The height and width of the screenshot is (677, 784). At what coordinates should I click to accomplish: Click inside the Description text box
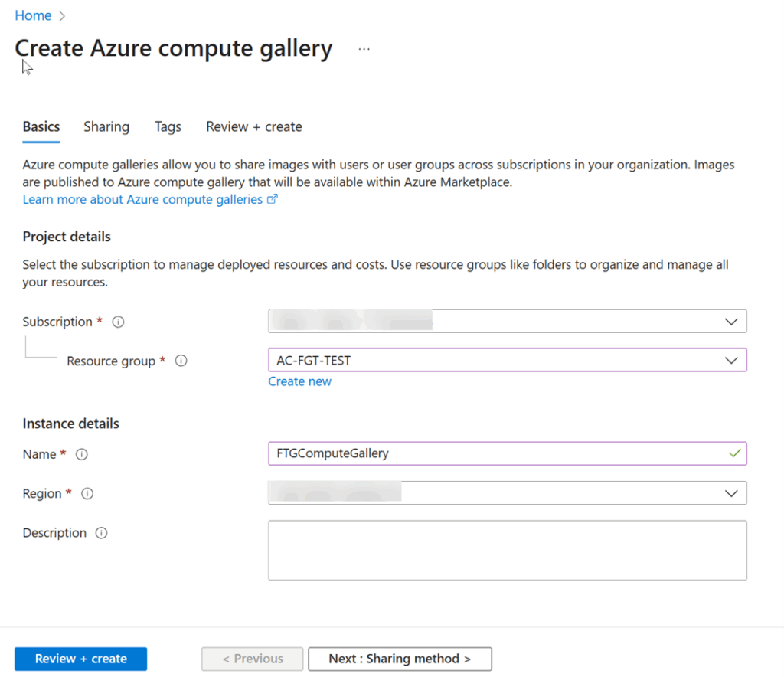point(508,550)
